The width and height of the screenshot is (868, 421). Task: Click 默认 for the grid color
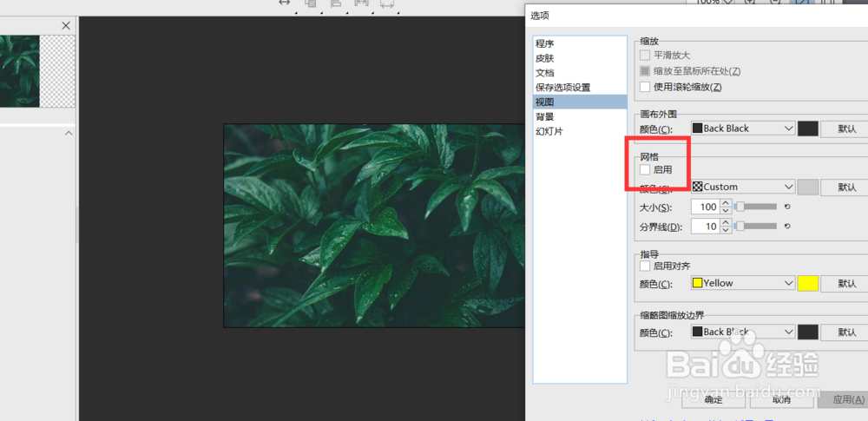[845, 187]
